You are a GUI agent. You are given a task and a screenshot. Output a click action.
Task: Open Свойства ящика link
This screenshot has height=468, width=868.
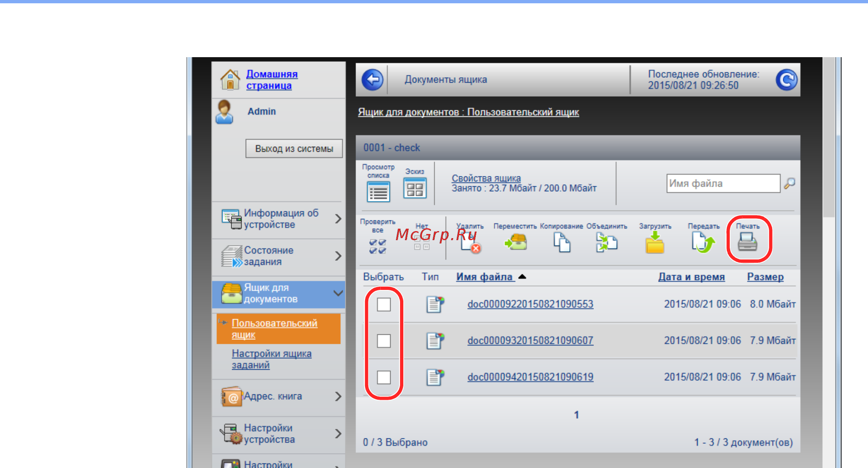pyautogui.click(x=486, y=178)
